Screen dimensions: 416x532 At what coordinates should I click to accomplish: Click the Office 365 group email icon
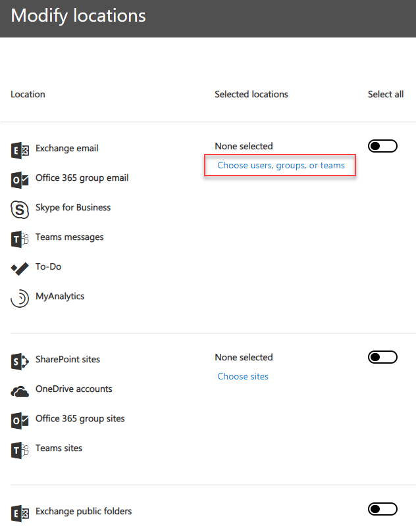(x=20, y=180)
